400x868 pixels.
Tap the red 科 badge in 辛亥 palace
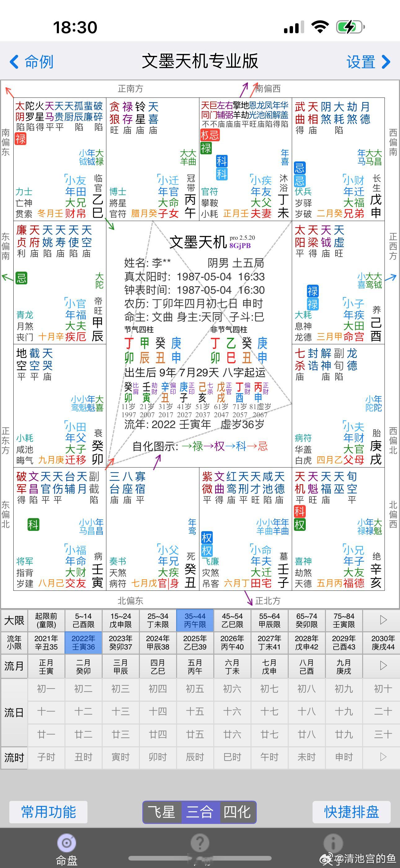click(300, 512)
